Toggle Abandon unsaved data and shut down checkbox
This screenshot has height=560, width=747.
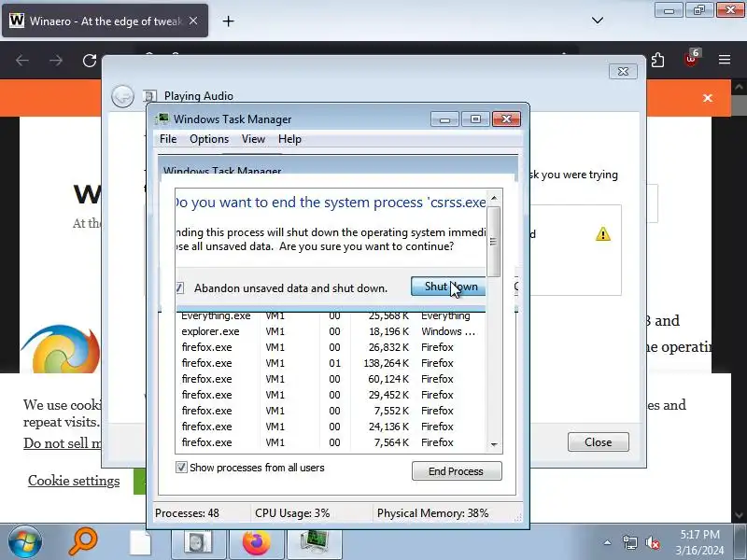click(x=179, y=287)
